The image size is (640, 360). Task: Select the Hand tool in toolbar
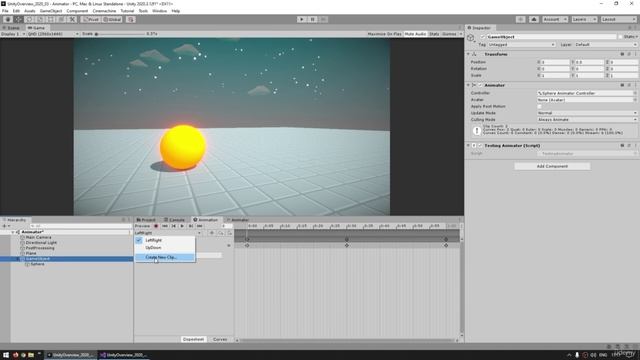pyautogui.click(x=8, y=19)
